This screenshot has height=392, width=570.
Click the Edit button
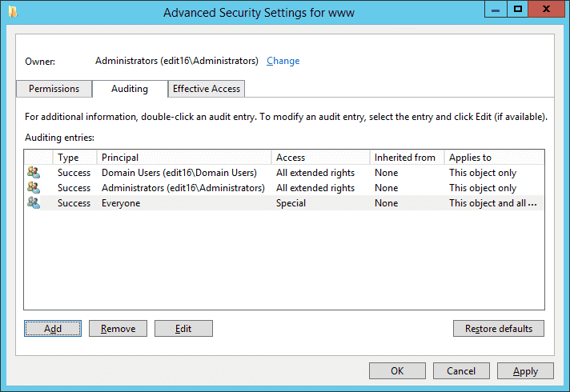coord(183,329)
